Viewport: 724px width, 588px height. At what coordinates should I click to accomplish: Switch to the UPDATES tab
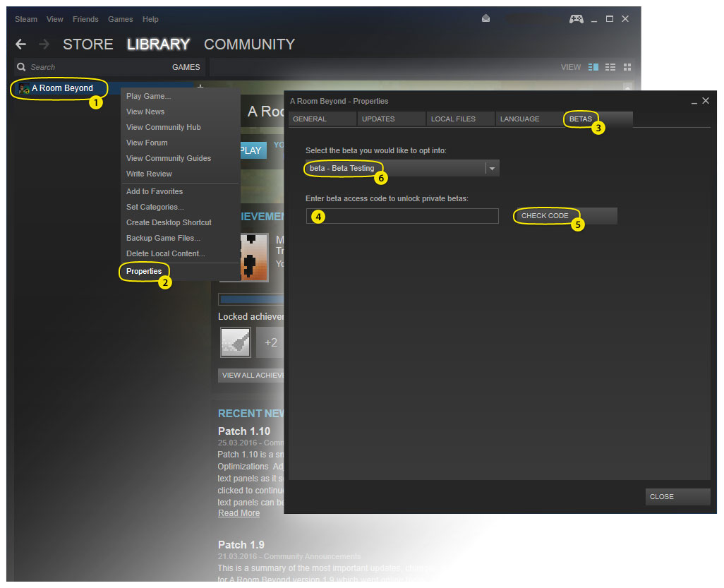pyautogui.click(x=391, y=119)
